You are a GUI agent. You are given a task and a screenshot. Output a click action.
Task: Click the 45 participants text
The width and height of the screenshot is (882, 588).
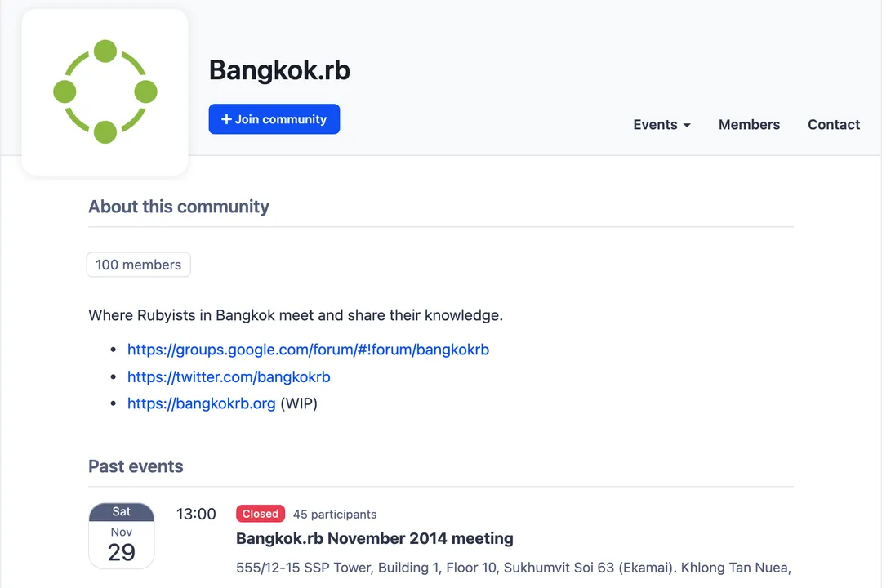tap(335, 514)
